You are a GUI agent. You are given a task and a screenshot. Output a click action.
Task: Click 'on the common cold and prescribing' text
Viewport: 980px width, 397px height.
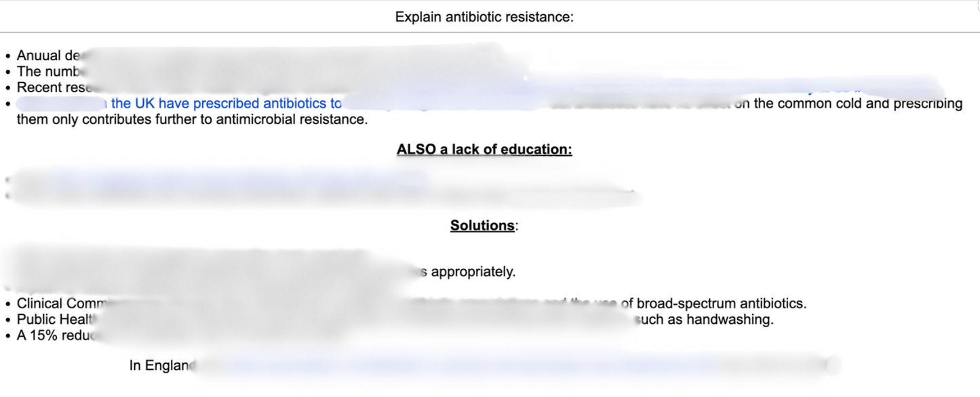point(848,104)
